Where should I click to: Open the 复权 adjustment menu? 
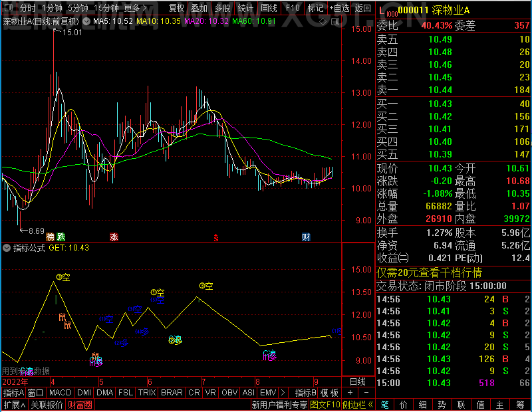click(x=176, y=8)
